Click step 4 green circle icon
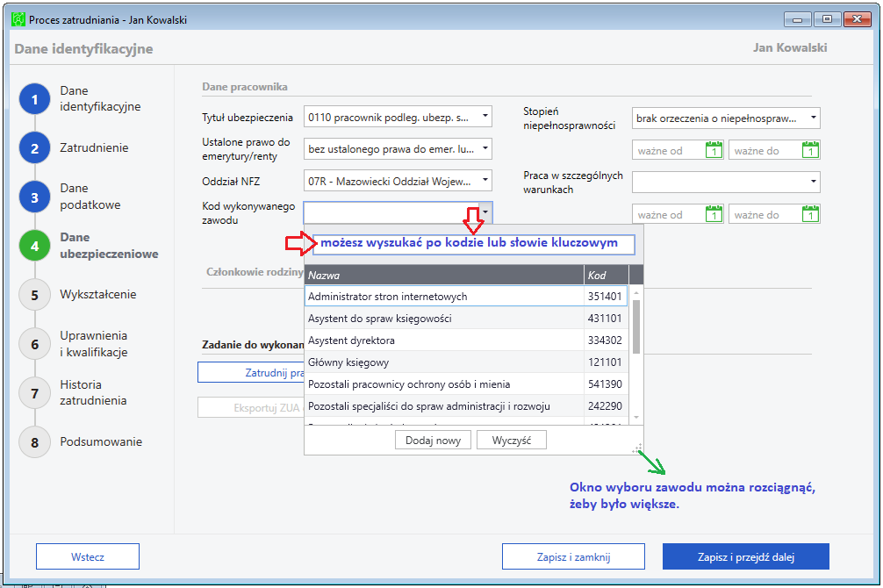 [x=35, y=246]
